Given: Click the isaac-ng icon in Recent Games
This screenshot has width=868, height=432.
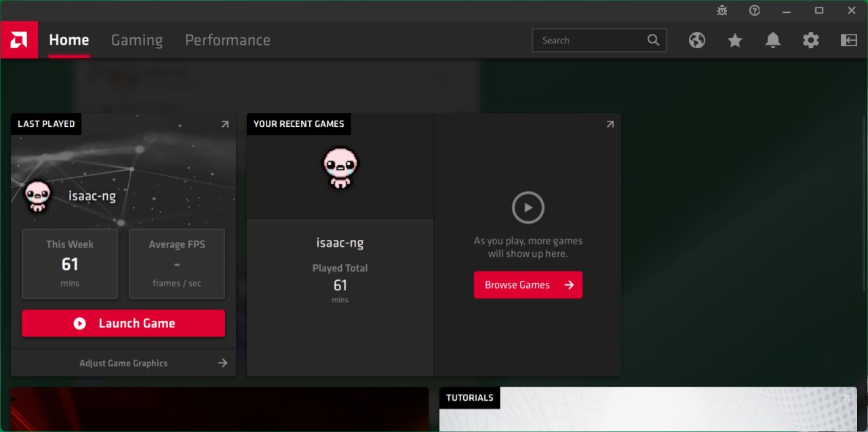Looking at the screenshot, I should [x=340, y=167].
